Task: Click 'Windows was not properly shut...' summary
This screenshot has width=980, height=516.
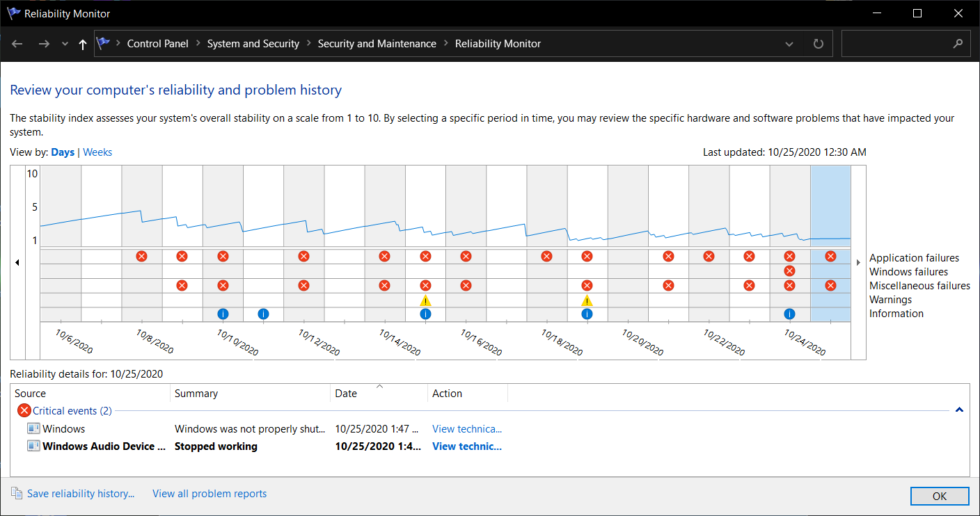Action: coord(250,428)
